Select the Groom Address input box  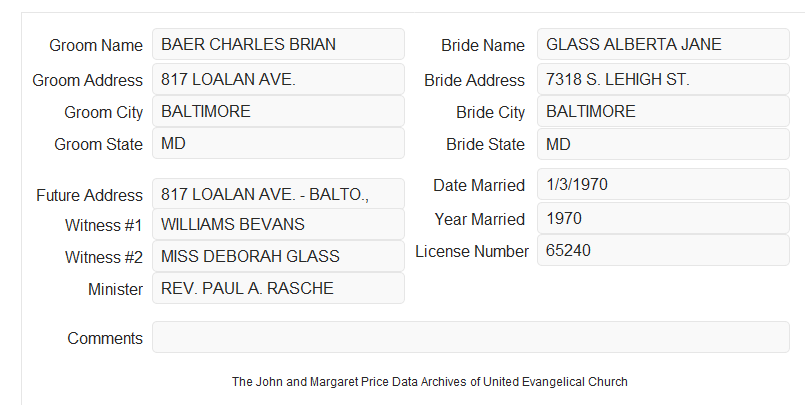coord(278,79)
